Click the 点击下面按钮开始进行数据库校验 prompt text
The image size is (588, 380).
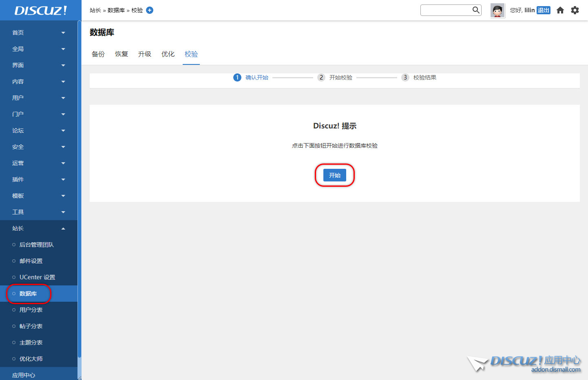tap(335, 146)
